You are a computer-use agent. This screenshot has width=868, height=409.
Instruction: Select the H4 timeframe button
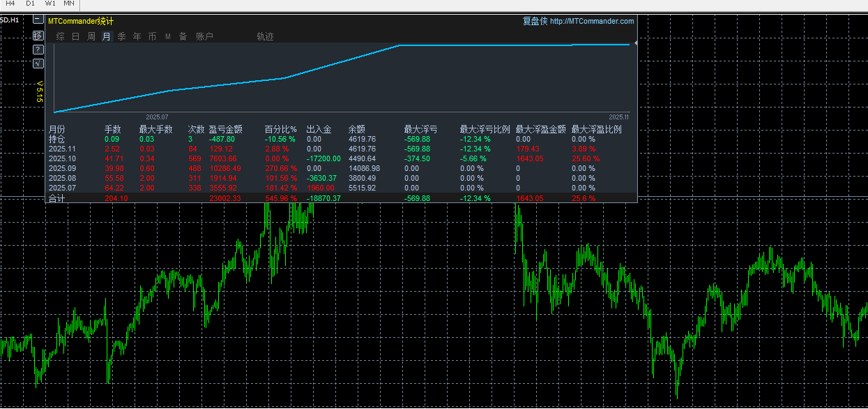10,3
